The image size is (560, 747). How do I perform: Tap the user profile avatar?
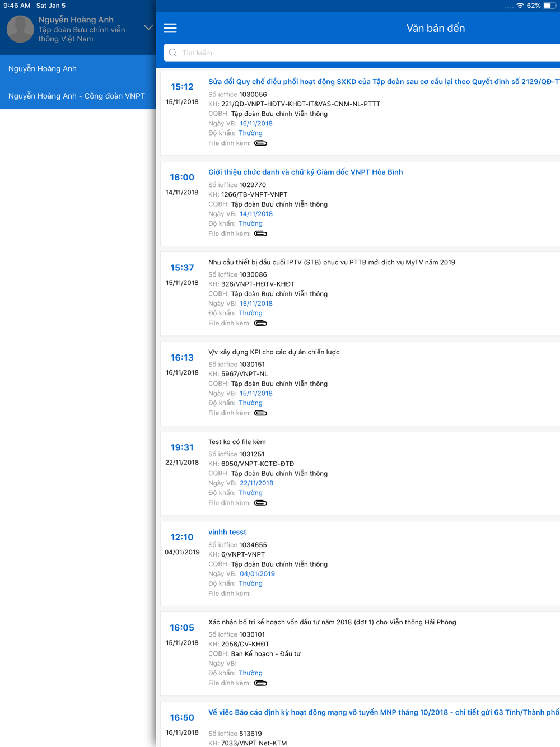click(20, 29)
